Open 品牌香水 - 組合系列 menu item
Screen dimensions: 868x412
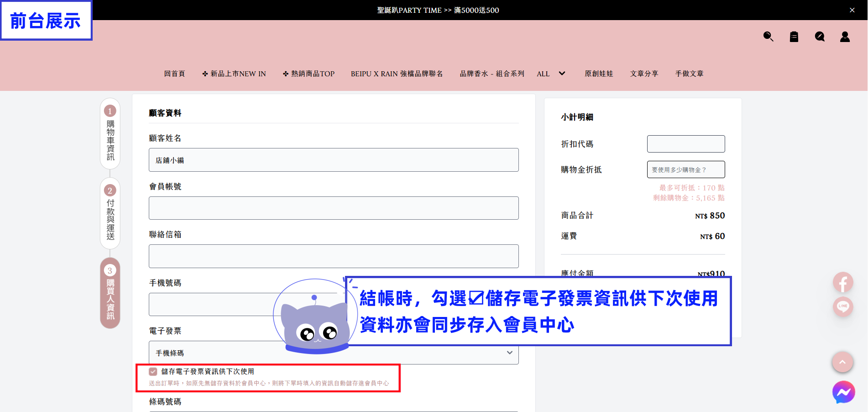(492, 74)
